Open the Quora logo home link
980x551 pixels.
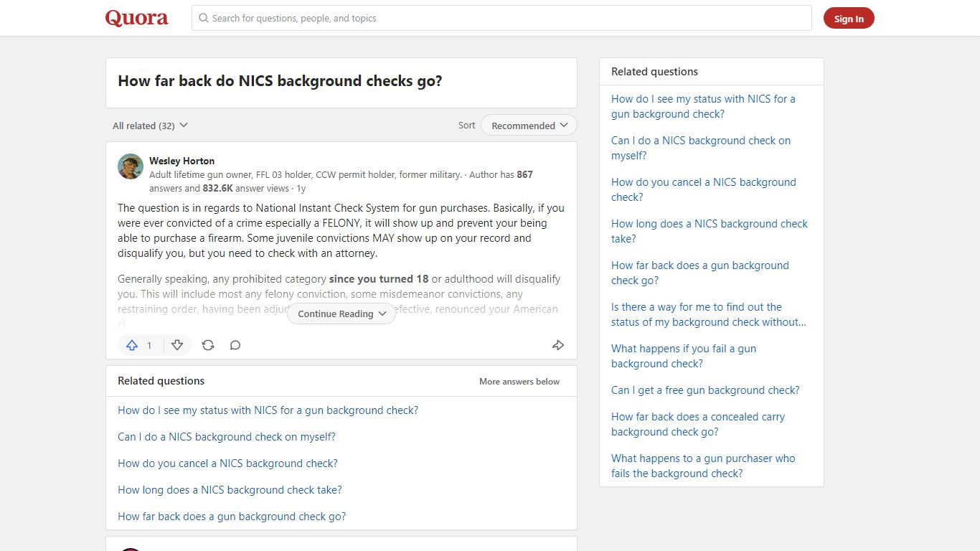136,18
